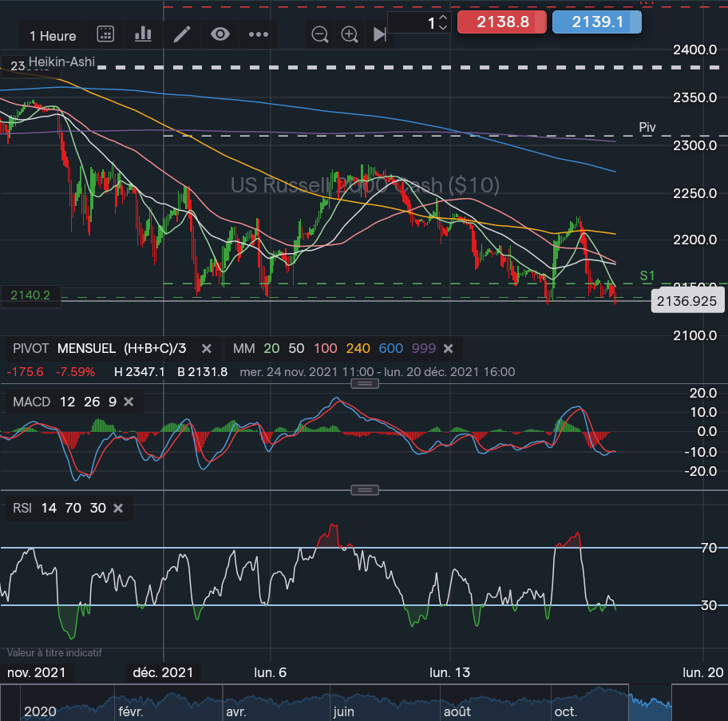Click juin in the overview timeline

pos(343,711)
